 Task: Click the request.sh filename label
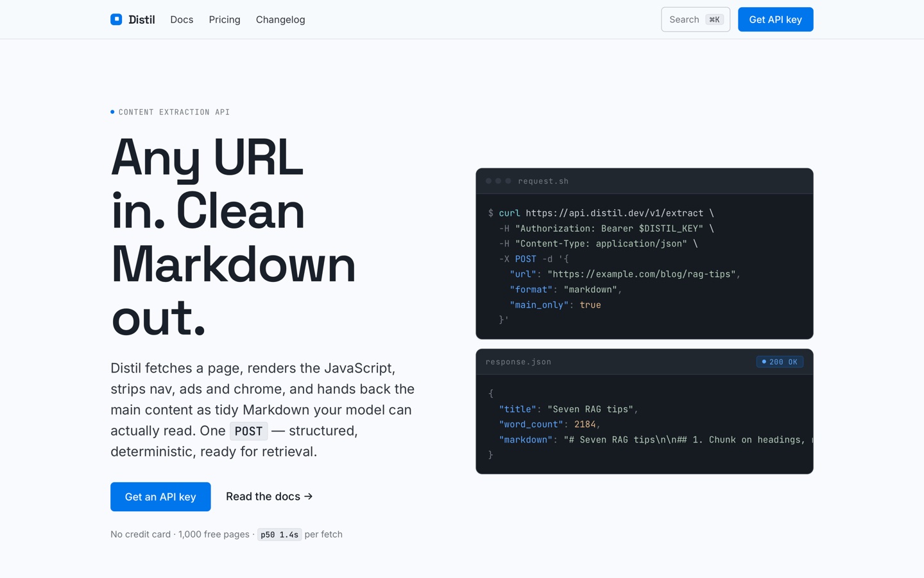(543, 181)
